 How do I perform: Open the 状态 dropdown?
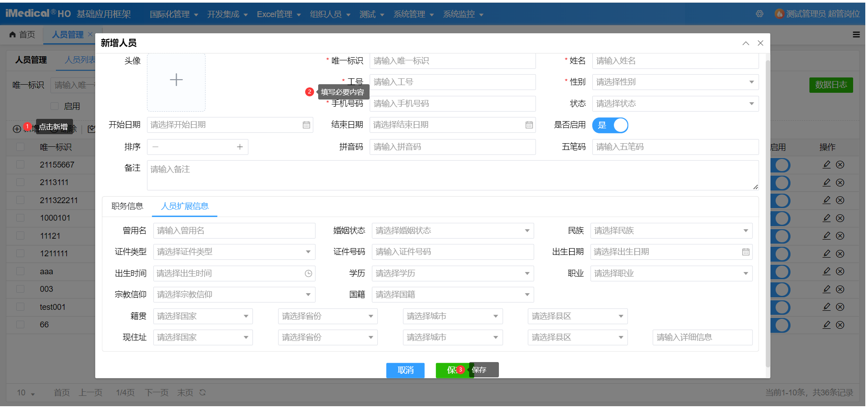(x=675, y=104)
